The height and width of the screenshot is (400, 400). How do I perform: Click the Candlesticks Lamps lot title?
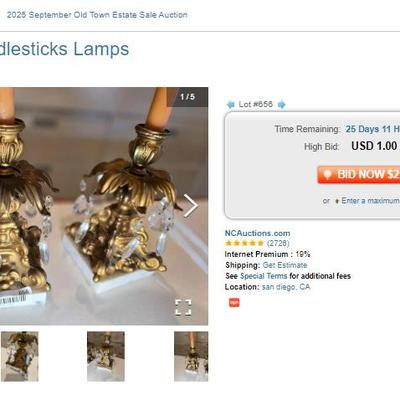pyautogui.click(x=64, y=49)
